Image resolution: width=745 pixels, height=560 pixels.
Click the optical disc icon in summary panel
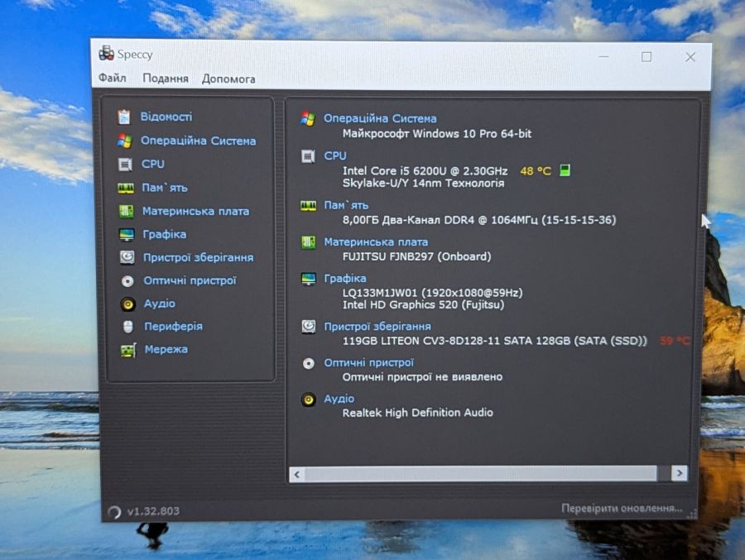[x=309, y=363]
